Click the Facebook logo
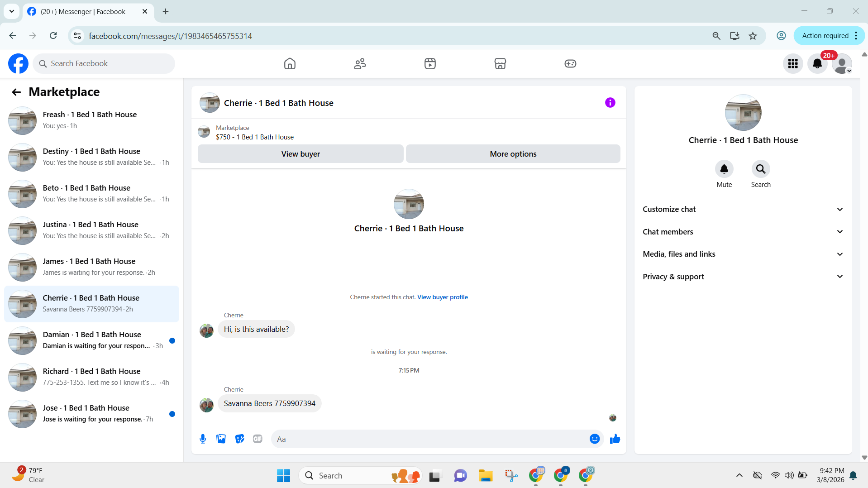 tap(18, 63)
